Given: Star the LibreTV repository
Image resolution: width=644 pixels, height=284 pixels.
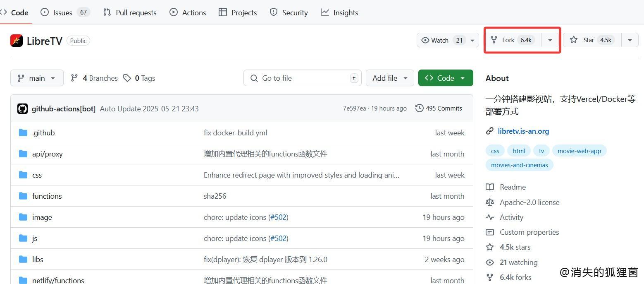Looking at the screenshot, I should click(592, 40).
